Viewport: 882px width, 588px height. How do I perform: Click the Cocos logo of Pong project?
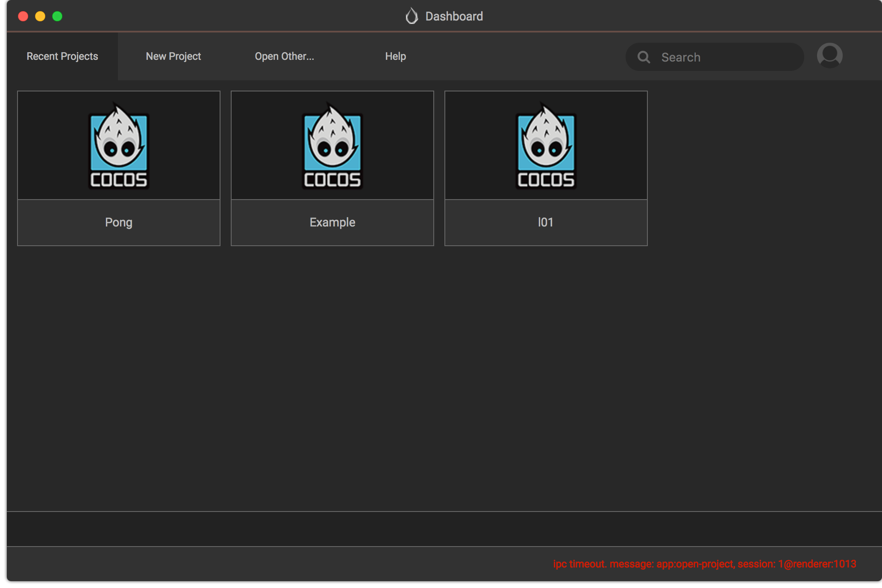coord(119,146)
